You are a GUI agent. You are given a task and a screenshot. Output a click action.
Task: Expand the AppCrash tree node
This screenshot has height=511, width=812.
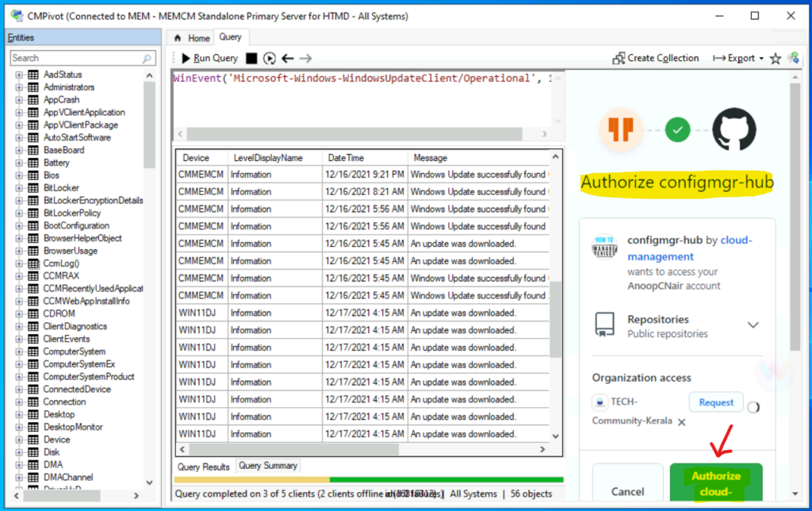tap(19, 100)
